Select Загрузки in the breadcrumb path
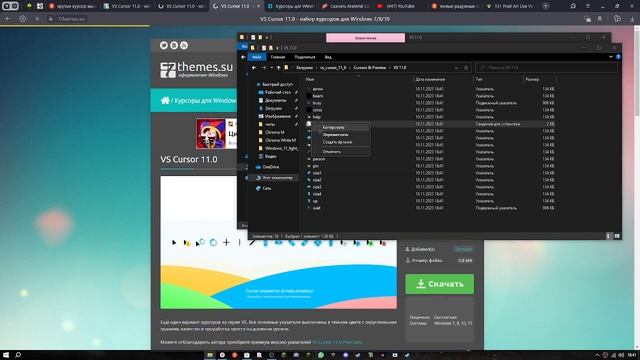The height and width of the screenshot is (360, 640). tap(304, 68)
